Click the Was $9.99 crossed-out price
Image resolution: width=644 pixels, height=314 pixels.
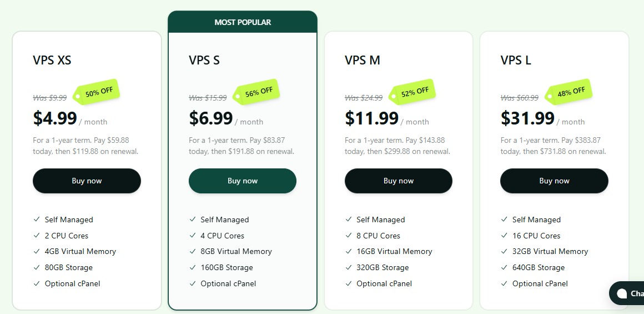pos(50,98)
